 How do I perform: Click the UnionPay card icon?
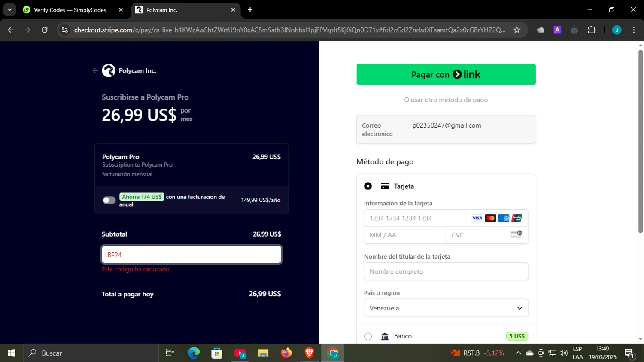point(517,218)
